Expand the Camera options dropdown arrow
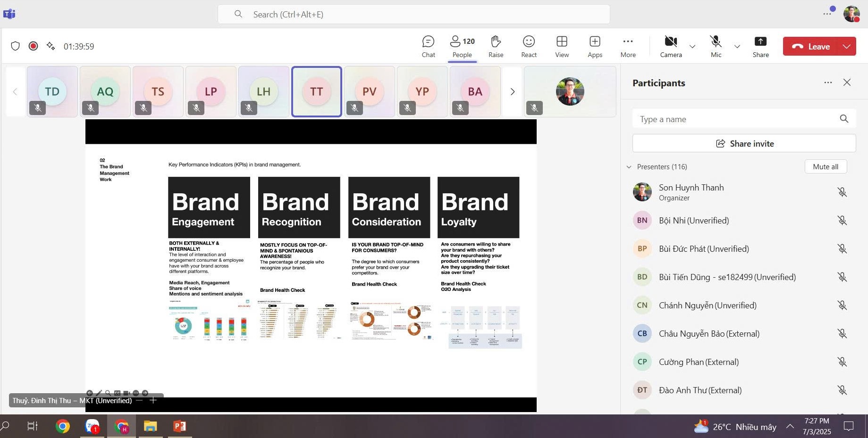The height and width of the screenshot is (438, 868). pos(692,47)
